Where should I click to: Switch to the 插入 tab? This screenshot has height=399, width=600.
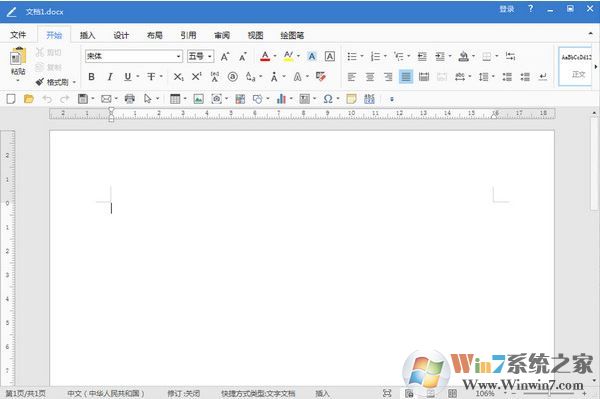(87, 35)
